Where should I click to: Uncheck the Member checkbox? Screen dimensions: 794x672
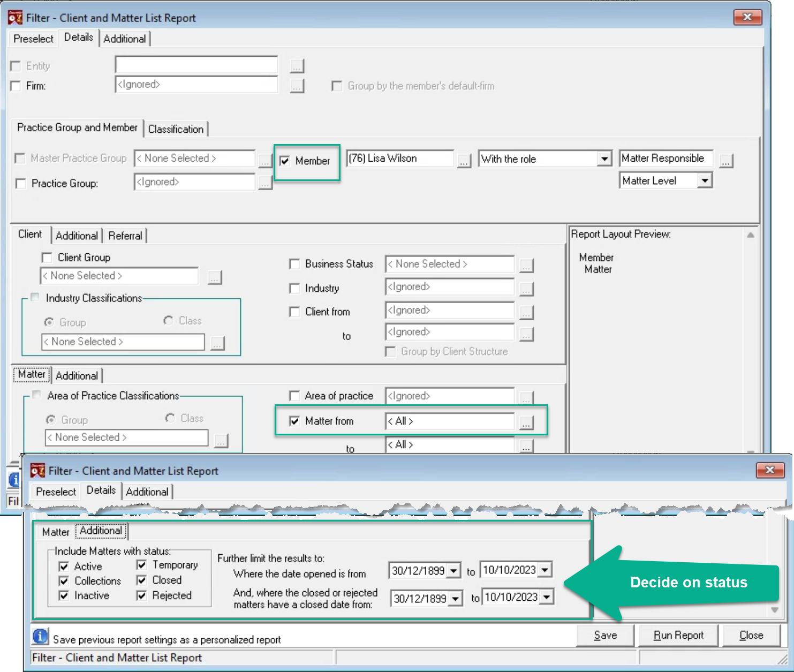(285, 161)
